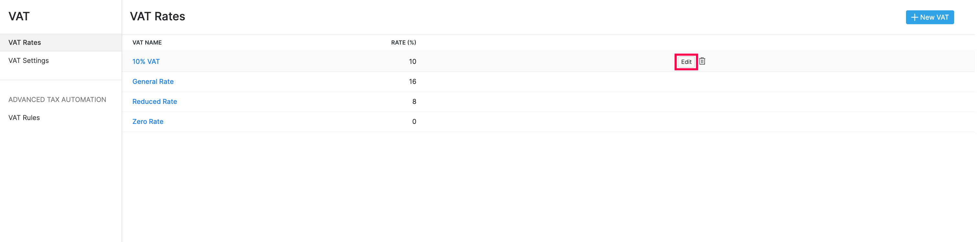The image size is (980, 242).
Task: Open the 10% VAT link
Action: pyautogui.click(x=146, y=62)
